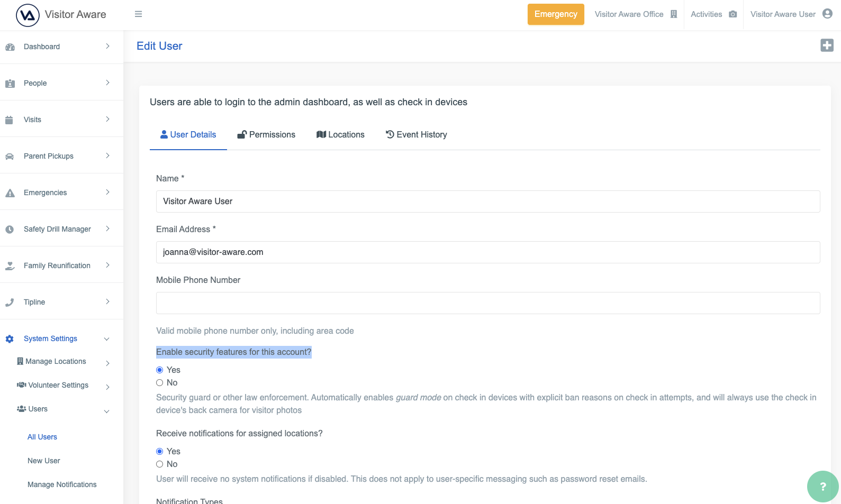Click the Family Reunification hand icon
The image size is (841, 504).
pyautogui.click(x=10, y=266)
